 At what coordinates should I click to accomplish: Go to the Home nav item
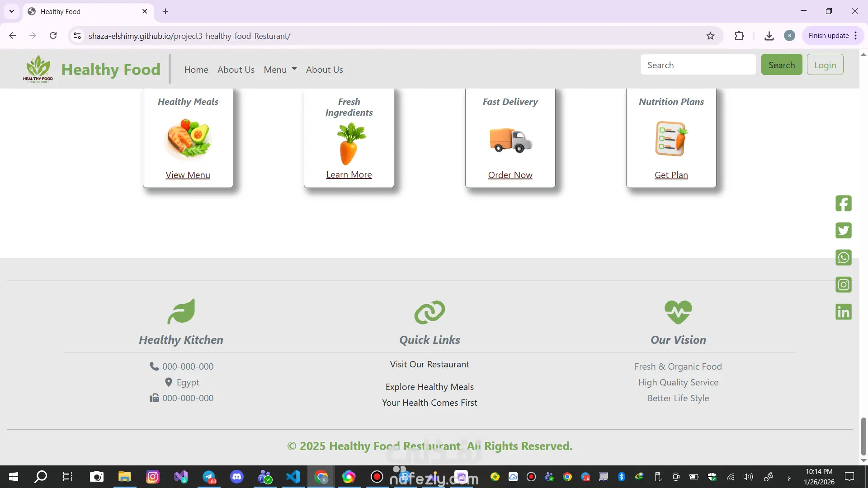click(196, 70)
